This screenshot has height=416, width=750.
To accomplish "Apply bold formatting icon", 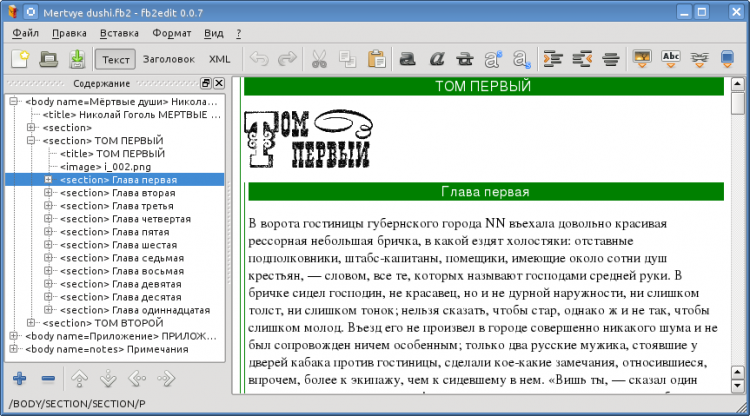I will 408,59.
